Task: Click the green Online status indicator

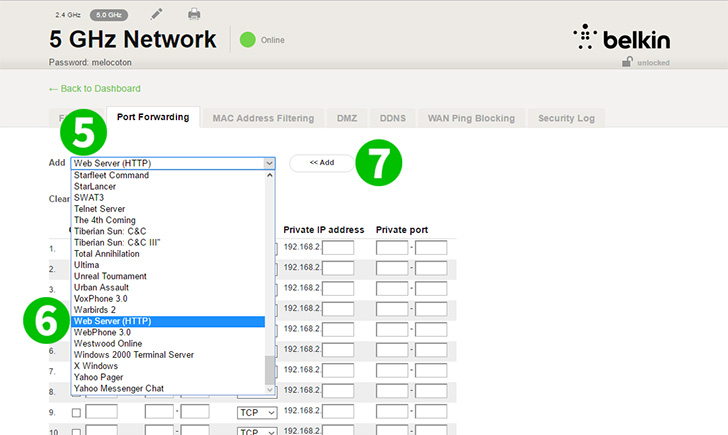Action: 247,40
